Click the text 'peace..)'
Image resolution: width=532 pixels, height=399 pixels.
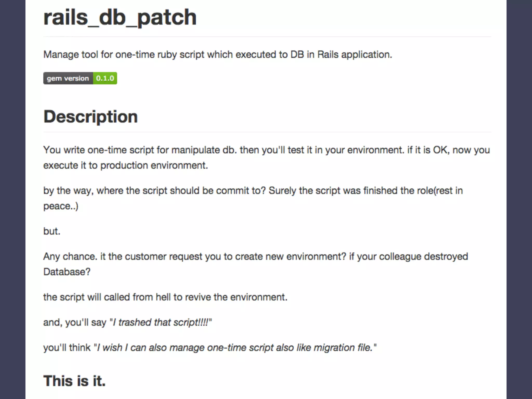tap(61, 206)
